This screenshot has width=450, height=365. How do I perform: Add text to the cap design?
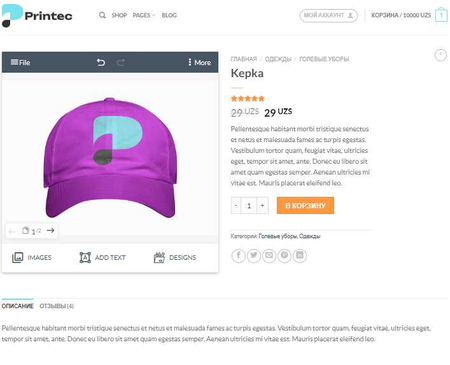[x=102, y=258]
